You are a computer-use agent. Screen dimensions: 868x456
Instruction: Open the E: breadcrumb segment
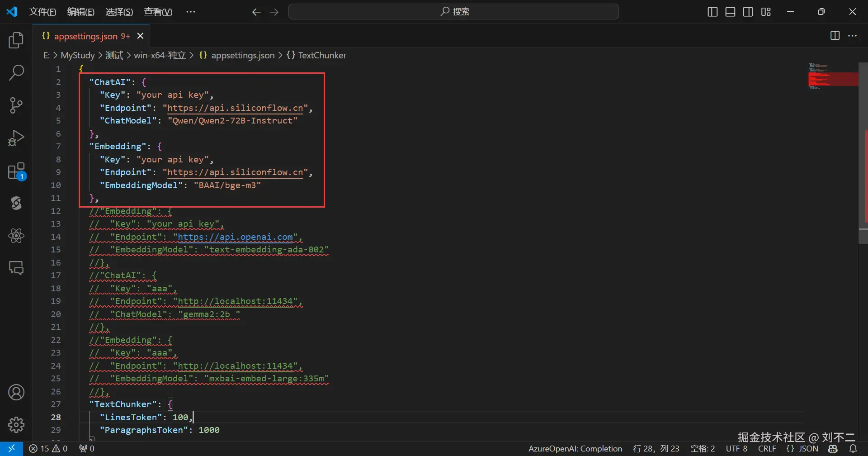click(x=47, y=55)
